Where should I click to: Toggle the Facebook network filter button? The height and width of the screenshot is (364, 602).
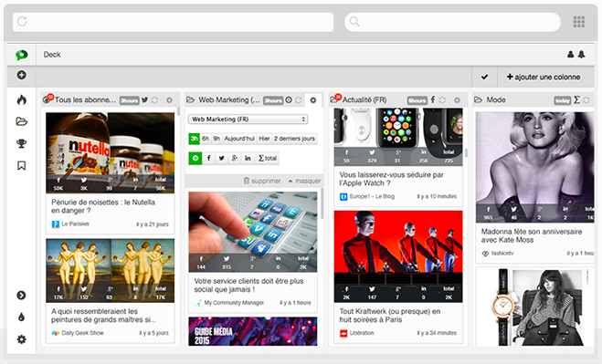(208, 158)
